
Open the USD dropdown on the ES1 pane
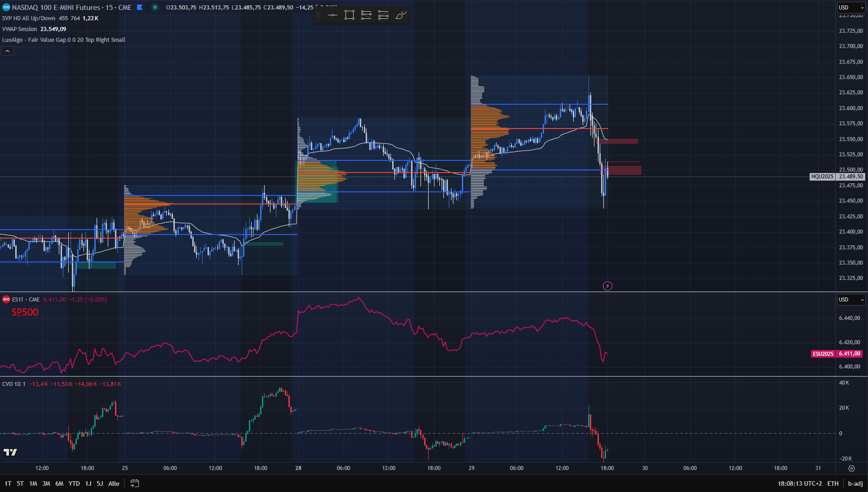(850, 300)
